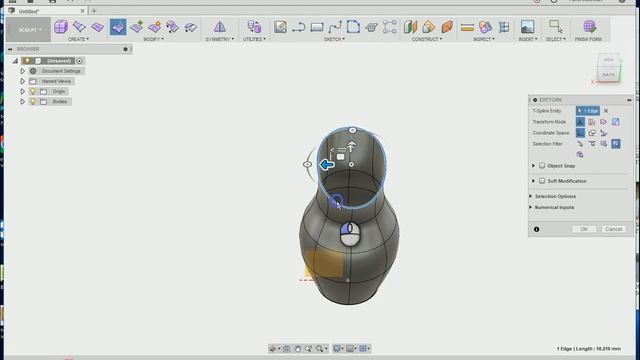Open a new design tab with plus
Image resolution: width=640 pixels, height=360 pixels.
(93, 11)
